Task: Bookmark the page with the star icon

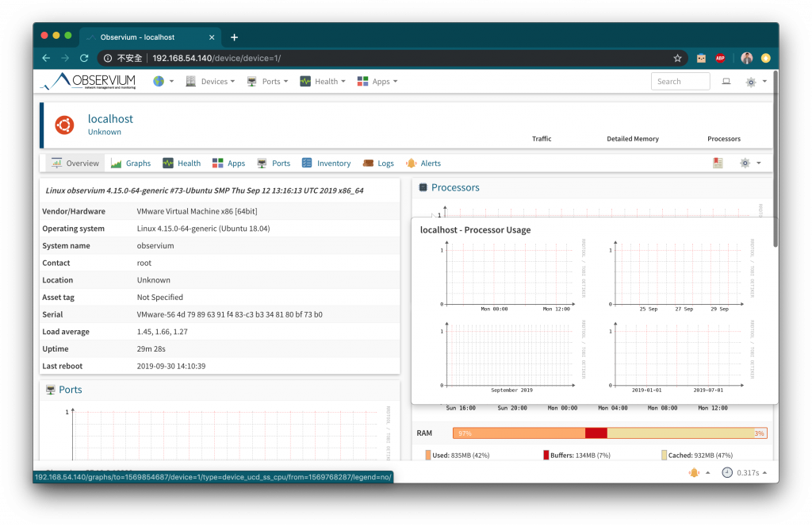Action: click(x=677, y=58)
